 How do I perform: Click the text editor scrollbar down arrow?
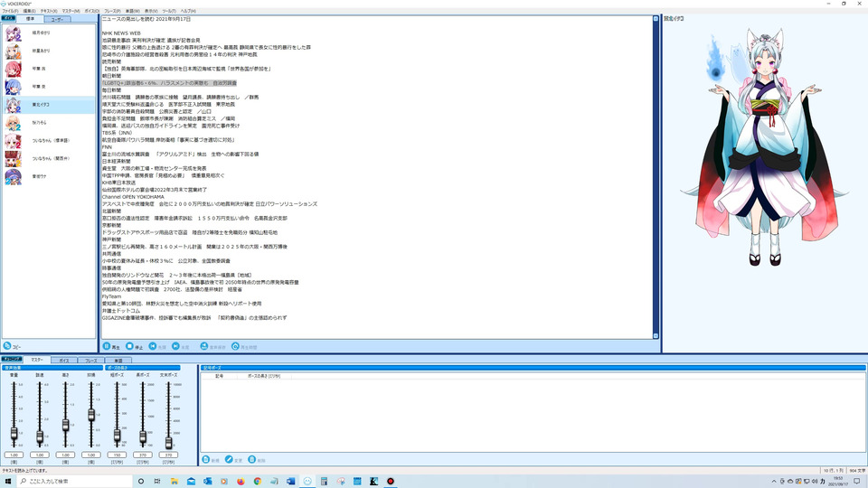pyautogui.click(x=656, y=336)
